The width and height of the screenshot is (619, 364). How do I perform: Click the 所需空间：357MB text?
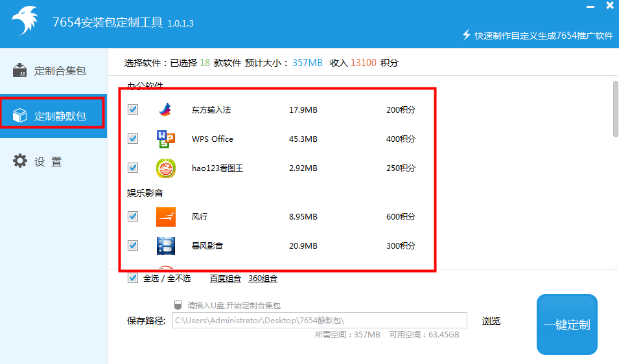(347, 335)
